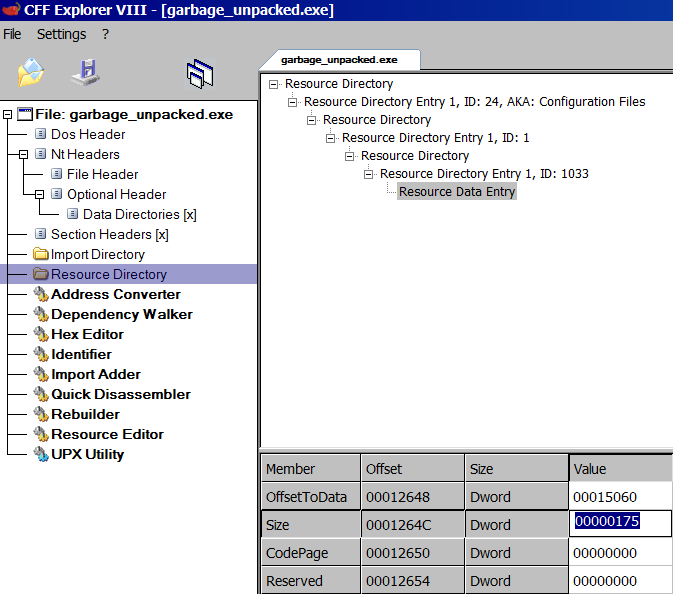Open the Import Adder tool
This screenshot has height=594, width=673.
[x=96, y=374]
